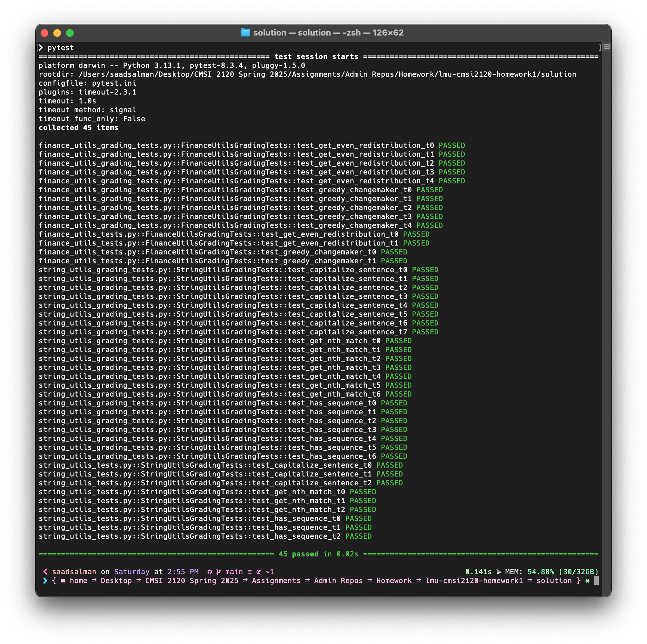Click the time '2:55 PM'
Image resolution: width=647 pixels, height=644 pixels.
coord(183,572)
